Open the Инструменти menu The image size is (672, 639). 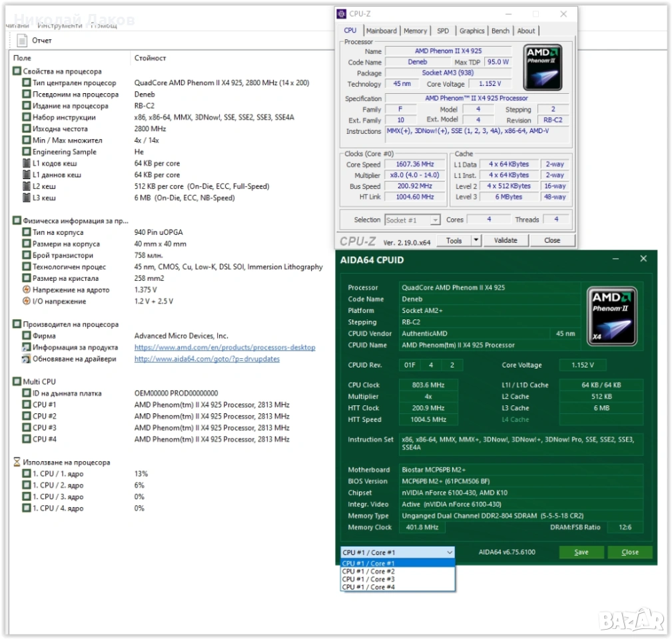click(x=60, y=25)
